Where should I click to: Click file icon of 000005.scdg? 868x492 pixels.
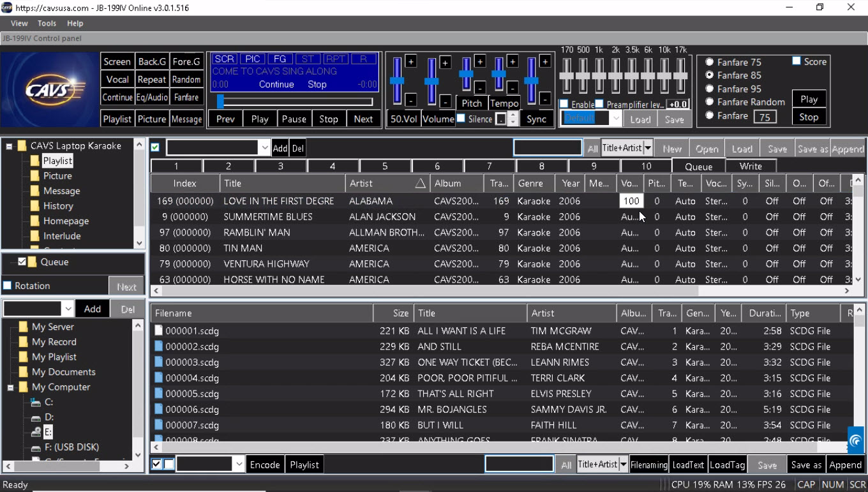(158, 394)
